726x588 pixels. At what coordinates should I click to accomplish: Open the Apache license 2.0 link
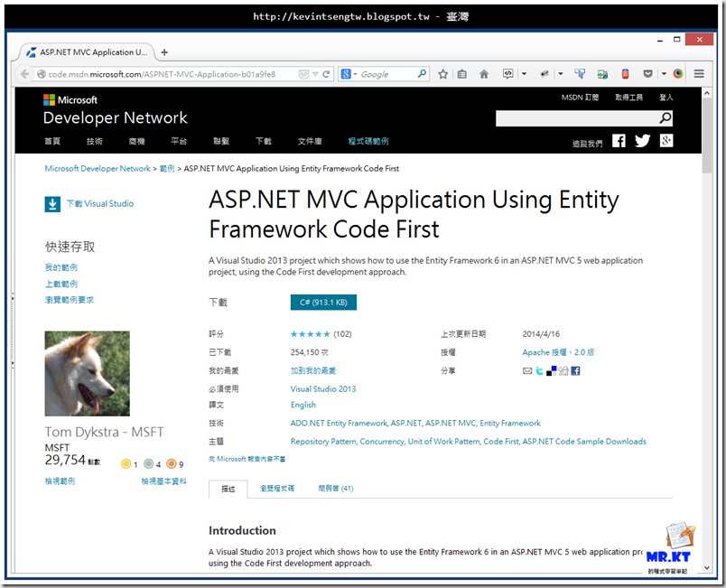tap(558, 352)
